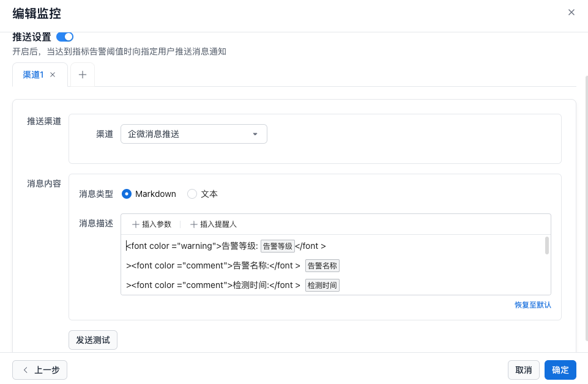This screenshot has height=384, width=588.
Task: Click the message editor scrollbar
Action: point(546,246)
